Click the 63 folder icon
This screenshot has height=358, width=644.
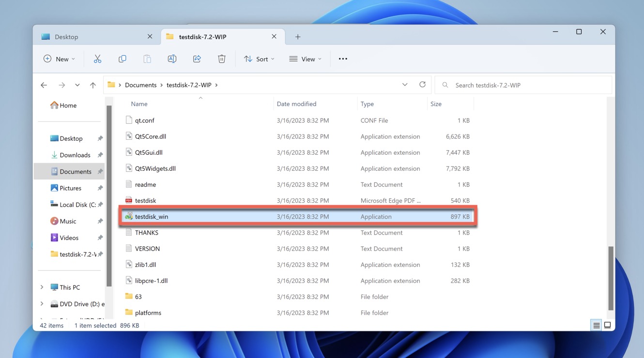pyautogui.click(x=129, y=296)
